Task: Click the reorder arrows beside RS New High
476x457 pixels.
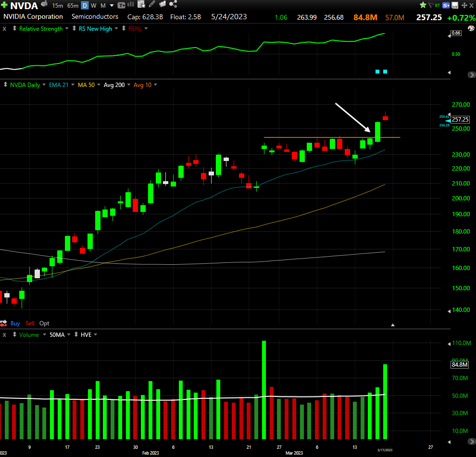Action: point(74,28)
